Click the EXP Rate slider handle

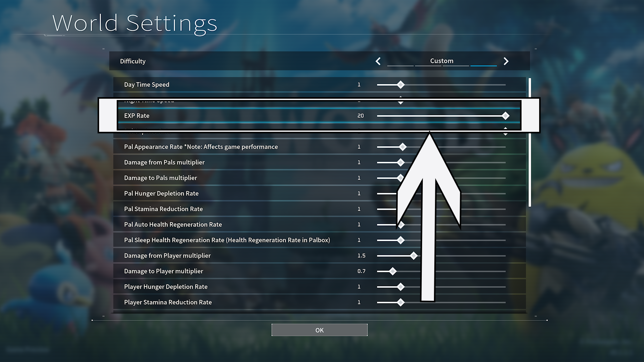(505, 116)
